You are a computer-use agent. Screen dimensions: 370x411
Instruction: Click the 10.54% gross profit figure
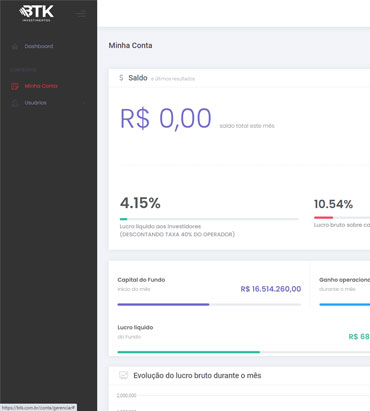pos(333,204)
